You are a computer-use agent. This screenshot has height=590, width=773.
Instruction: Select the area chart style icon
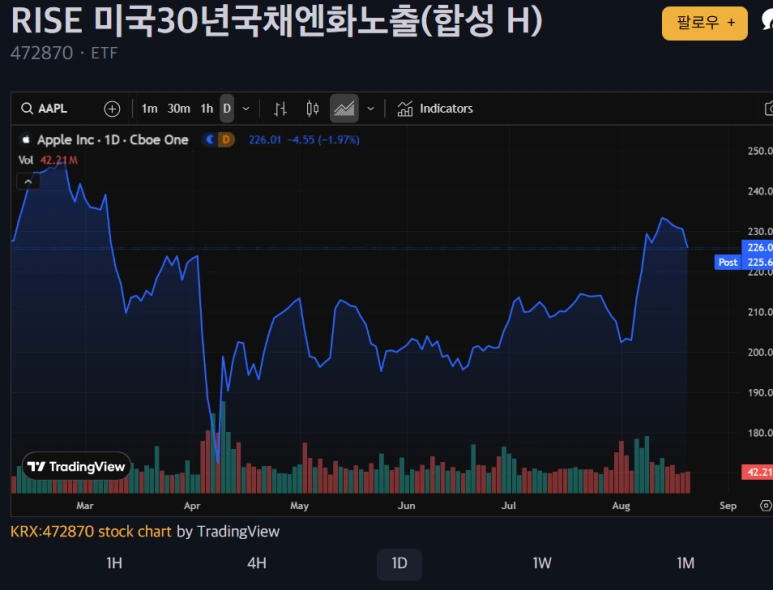coord(344,108)
